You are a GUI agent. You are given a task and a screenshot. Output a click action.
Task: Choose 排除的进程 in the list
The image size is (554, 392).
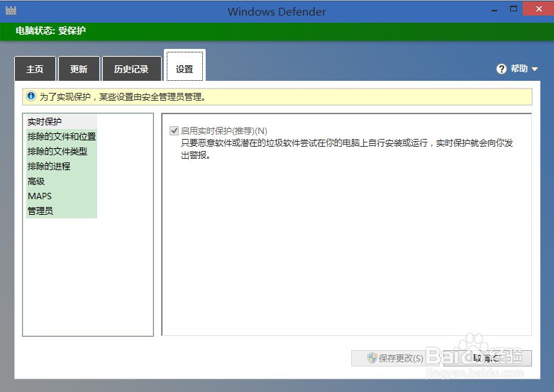(62, 166)
